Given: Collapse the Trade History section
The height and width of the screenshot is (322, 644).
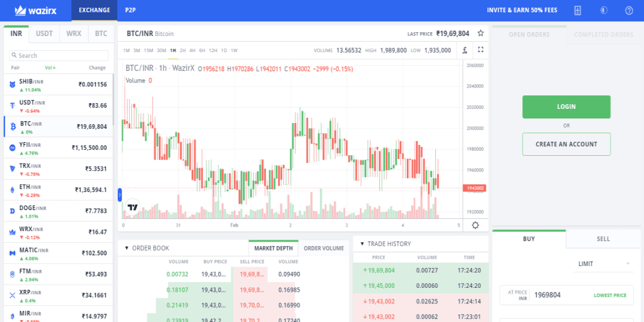Looking at the screenshot, I should (363, 244).
